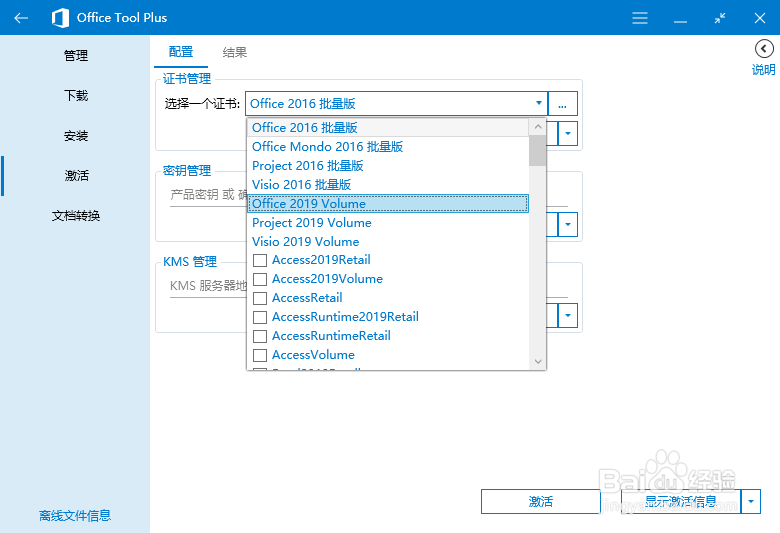This screenshot has height=533, width=780.
Task: Open the 下载 sidebar page
Action: (x=76, y=96)
